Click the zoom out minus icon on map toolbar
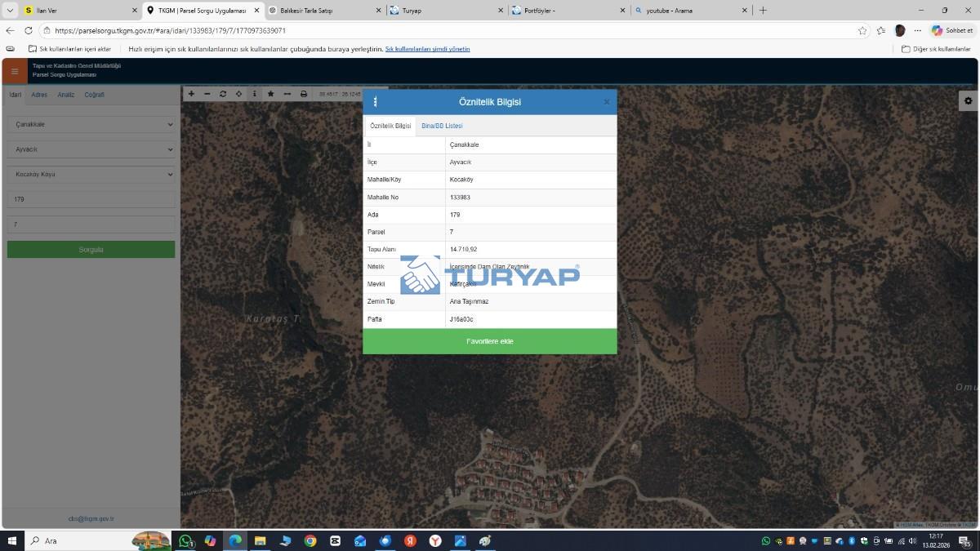This screenshot has height=551, width=980. (x=207, y=94)
